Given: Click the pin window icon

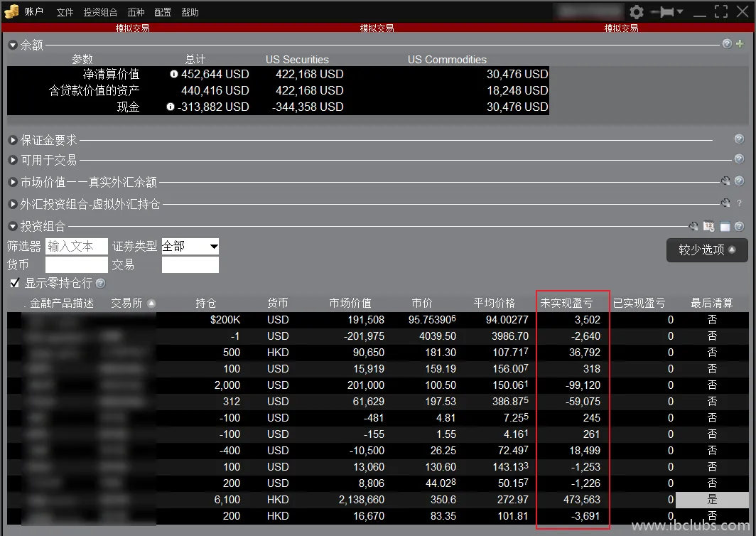Looking at the screenshot, I should [x=662, y=12].
